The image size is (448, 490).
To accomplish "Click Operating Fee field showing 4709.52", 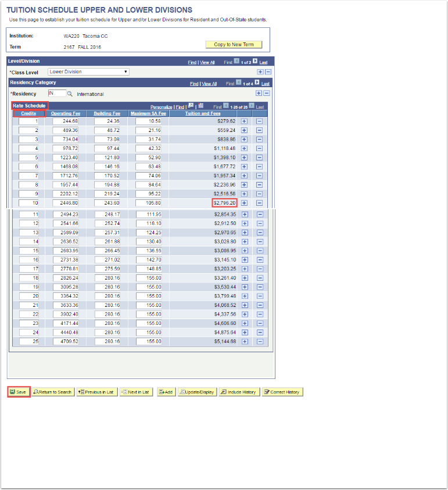I will click(x=66, y=342).
